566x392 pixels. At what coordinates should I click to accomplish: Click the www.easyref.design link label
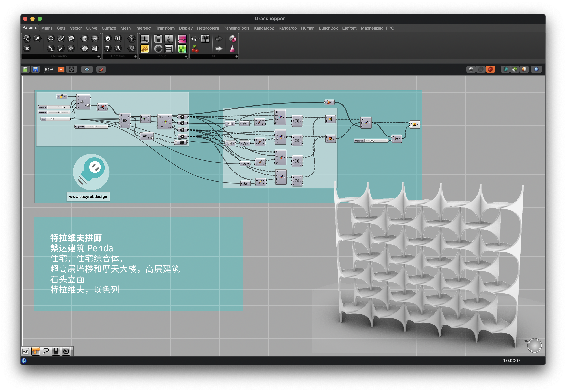click(88, 197)
